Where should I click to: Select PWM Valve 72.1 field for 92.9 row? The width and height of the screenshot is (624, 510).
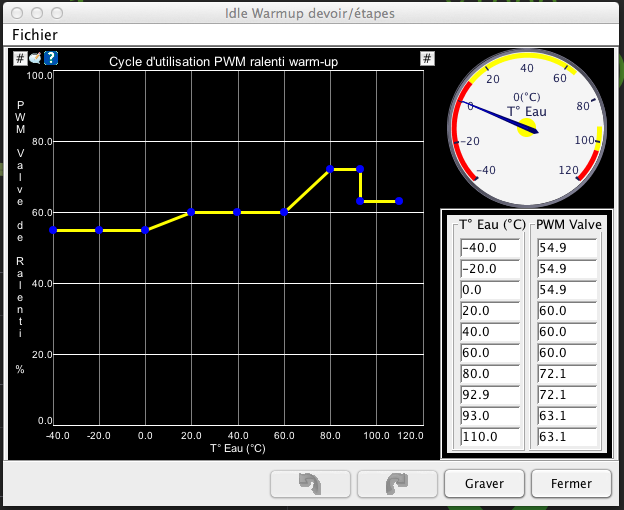(567, 395)
